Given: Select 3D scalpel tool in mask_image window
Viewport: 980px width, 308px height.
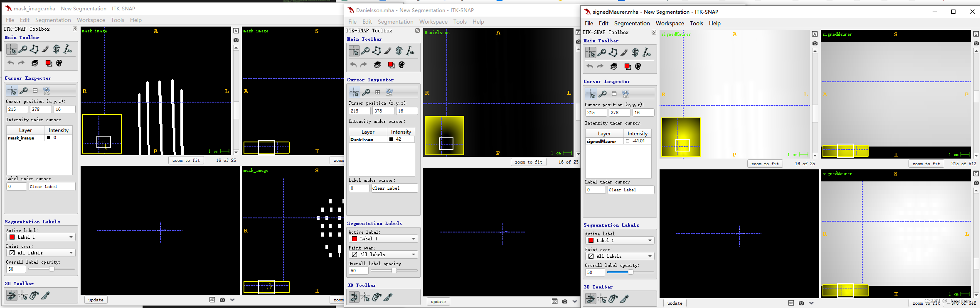Looking at the screenshot, I should coord(45,296).
